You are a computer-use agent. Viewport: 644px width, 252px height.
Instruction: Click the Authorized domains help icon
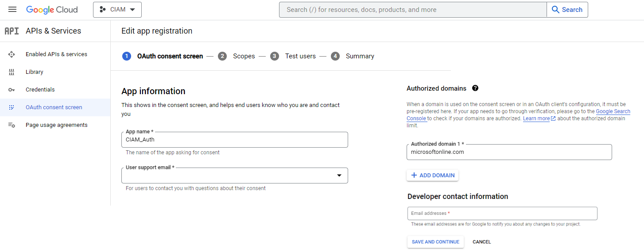(475, 88)
